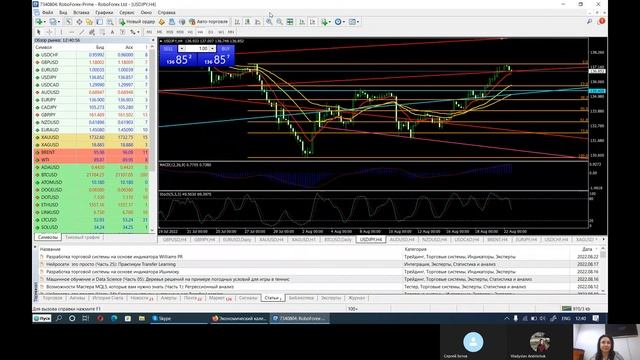Switch to the Журнал terminal tab
Image resolution: width=640 pixels, height=360 pixels.
point(357,298)
